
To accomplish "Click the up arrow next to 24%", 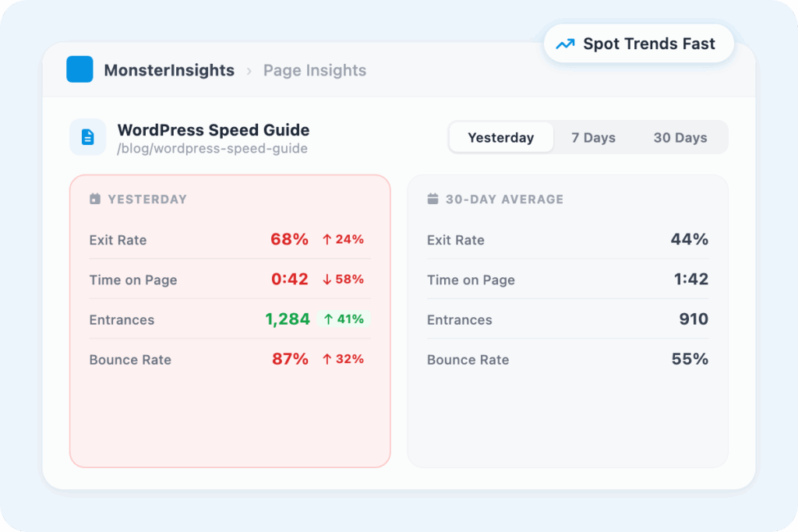I will (x=327, y=240).
